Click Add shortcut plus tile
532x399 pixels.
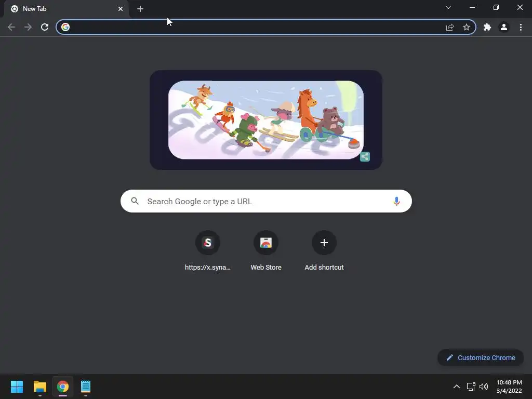(324, 250)
